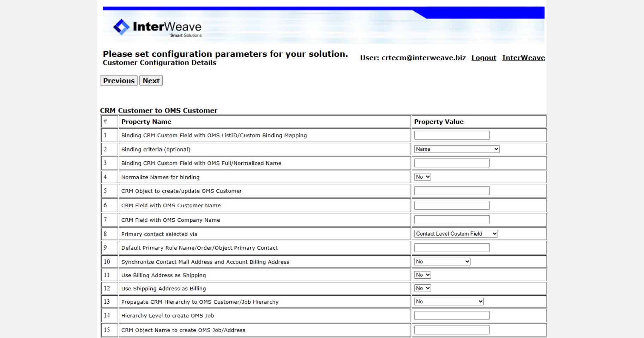Select 'CRM Field with OMS Company Name' label

[x=170, y=220]
